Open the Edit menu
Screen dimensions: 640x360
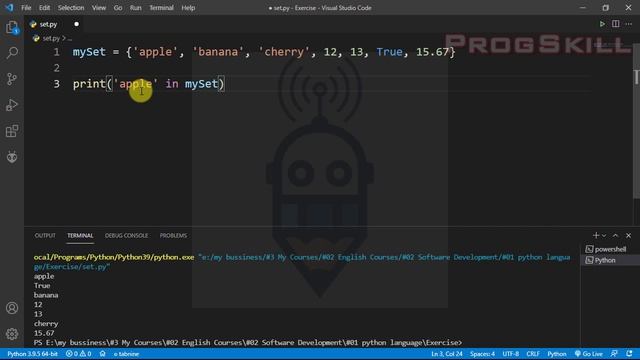(x=44, y=8)
